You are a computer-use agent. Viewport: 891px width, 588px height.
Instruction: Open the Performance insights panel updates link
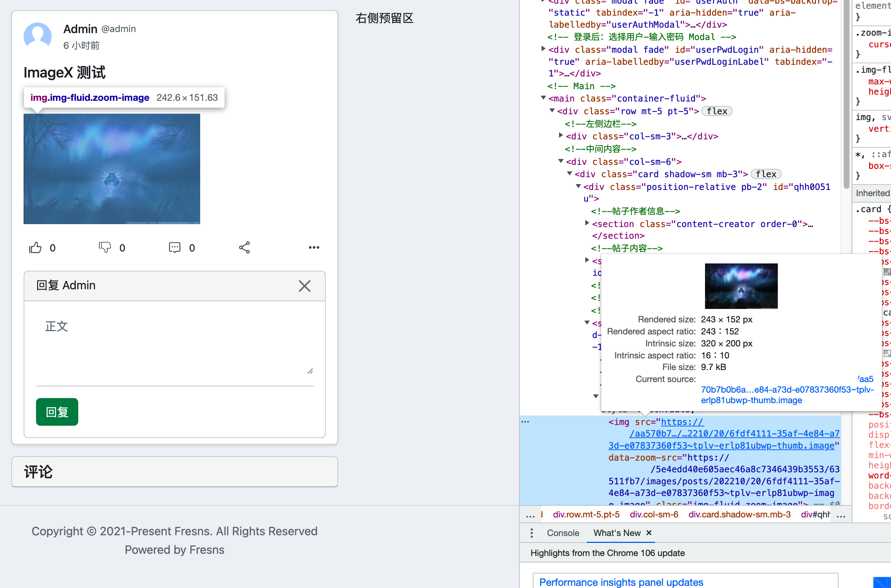[621, 582]
